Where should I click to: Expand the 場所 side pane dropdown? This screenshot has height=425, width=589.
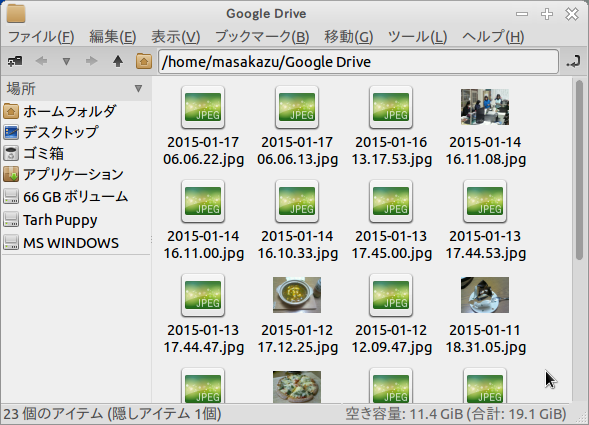point(138,89)
